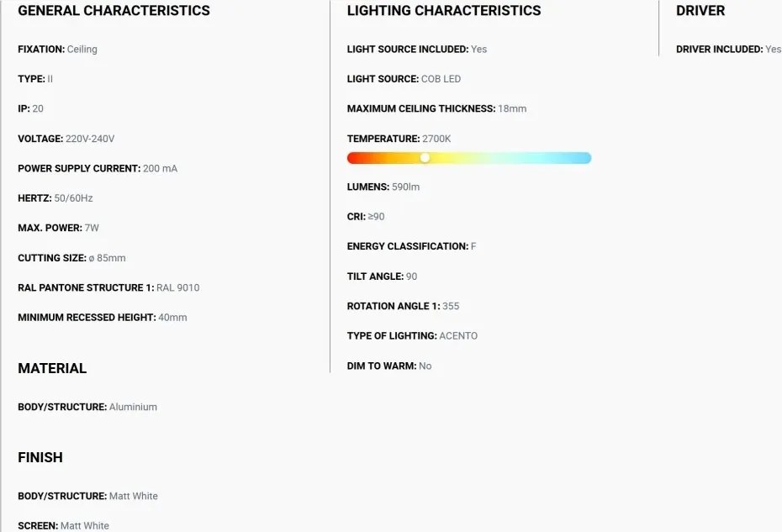Click the Power Supply Current 200 mA row

point(98,169)
